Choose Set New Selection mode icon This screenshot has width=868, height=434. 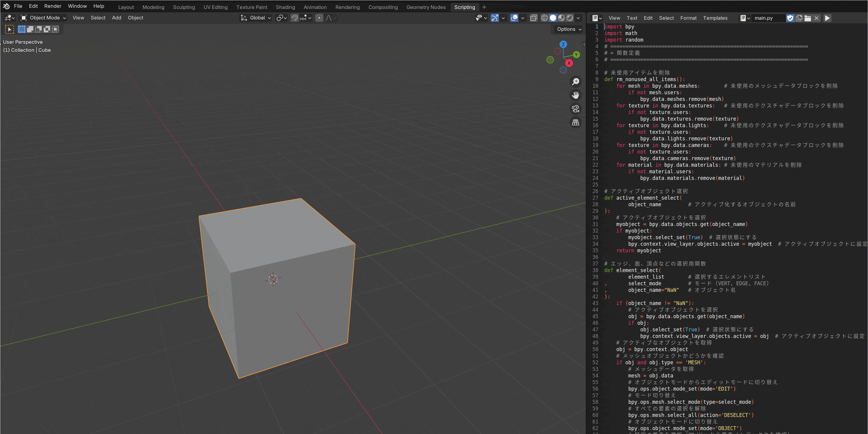[22, 29]
